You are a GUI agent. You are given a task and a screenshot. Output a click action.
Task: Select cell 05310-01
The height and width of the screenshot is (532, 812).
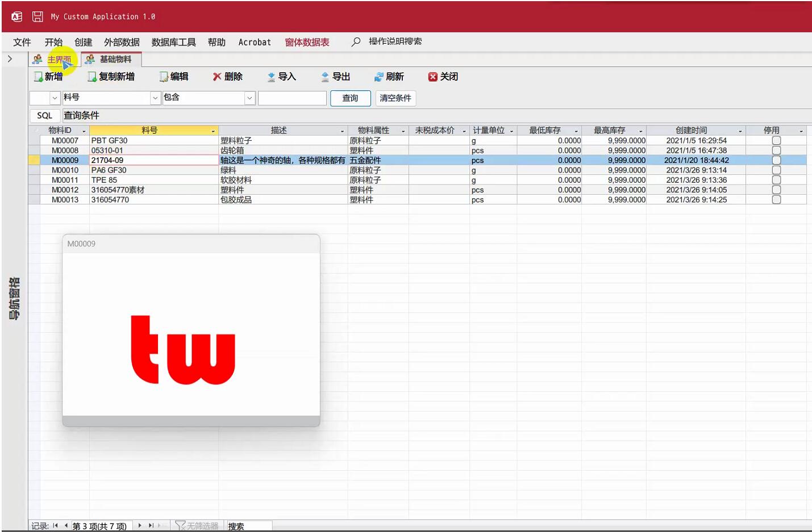[x=153, y=150]
